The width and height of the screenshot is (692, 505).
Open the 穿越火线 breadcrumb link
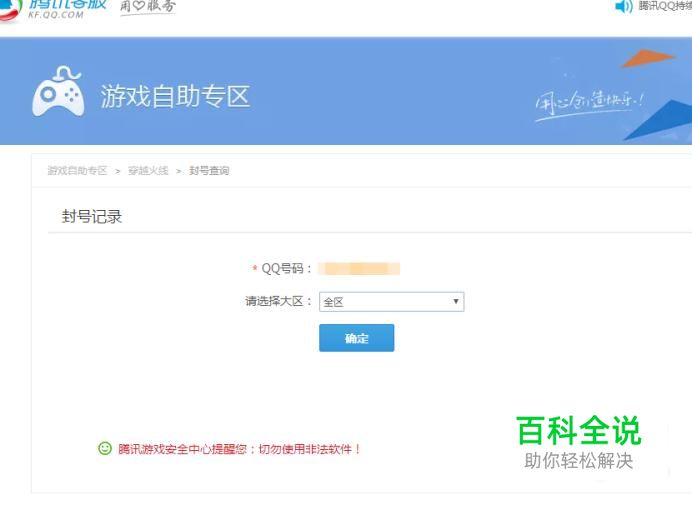(148, 170)
